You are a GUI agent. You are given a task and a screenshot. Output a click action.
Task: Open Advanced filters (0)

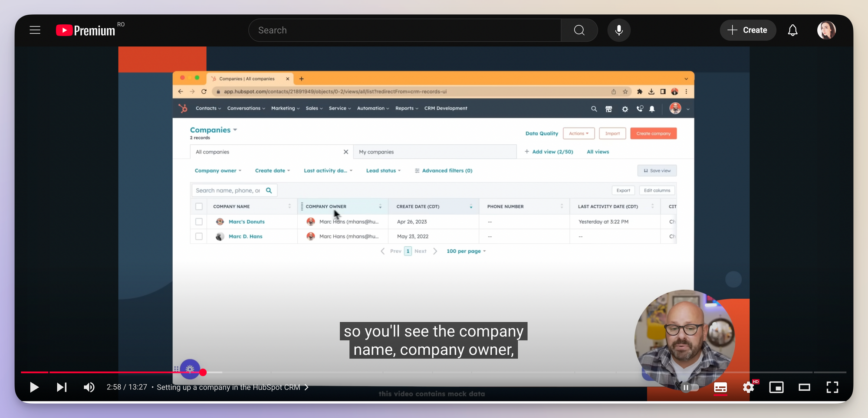point(444,171)
